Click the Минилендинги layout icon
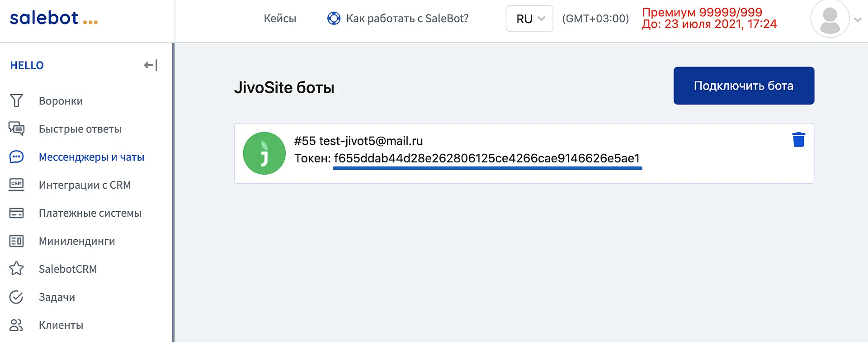Image resolution: width=868 pixels, height=342 pixels. pos(16,241)
